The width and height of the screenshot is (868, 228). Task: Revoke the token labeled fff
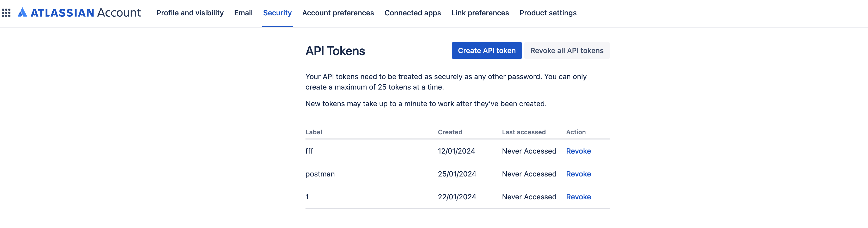[578, 151]
